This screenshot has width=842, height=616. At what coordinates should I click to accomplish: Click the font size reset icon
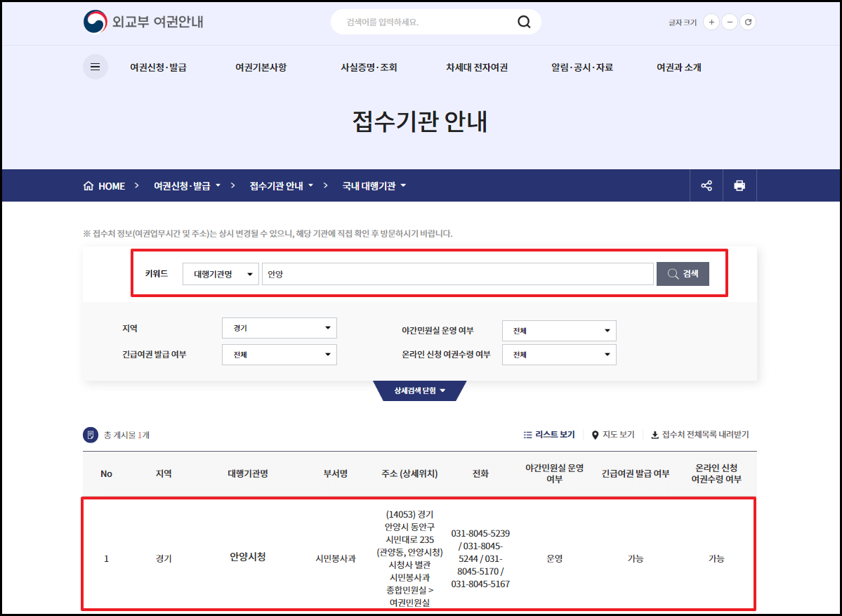748,22
